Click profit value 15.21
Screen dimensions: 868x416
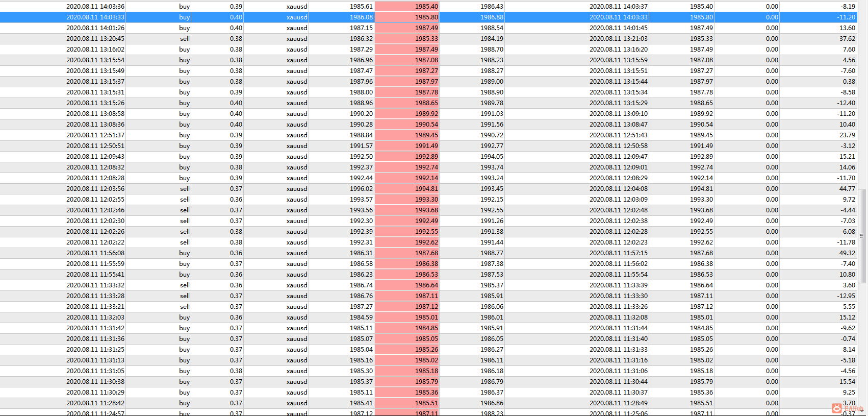pyautogui.click(x=847, y=157)
